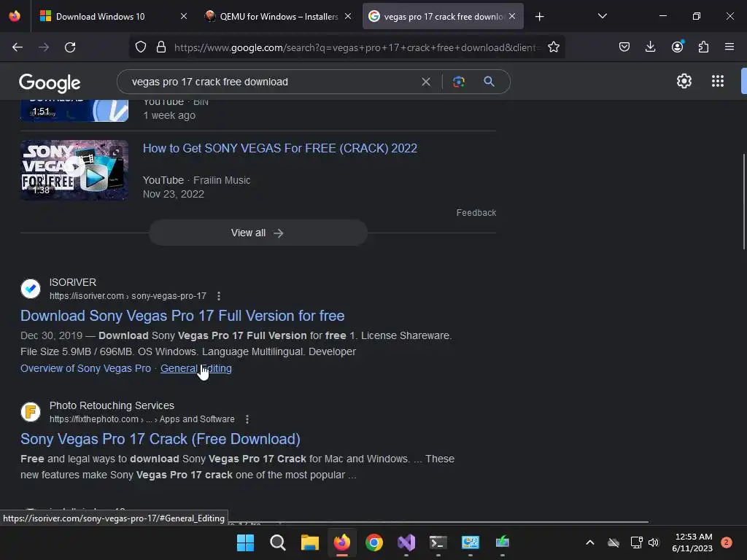This screenshot has height=560, width=747.
Task: Close the Google search results tab
Action: coord(512,17)
